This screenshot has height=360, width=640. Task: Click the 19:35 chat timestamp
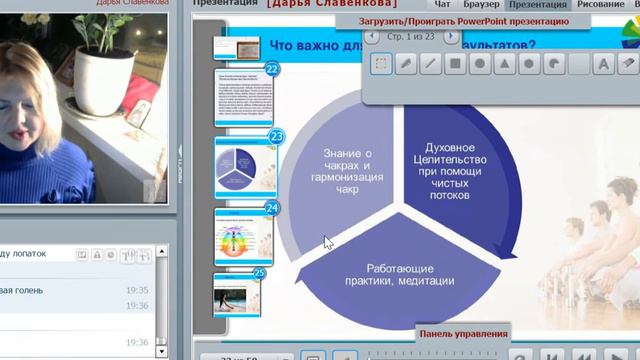[137, 290]
